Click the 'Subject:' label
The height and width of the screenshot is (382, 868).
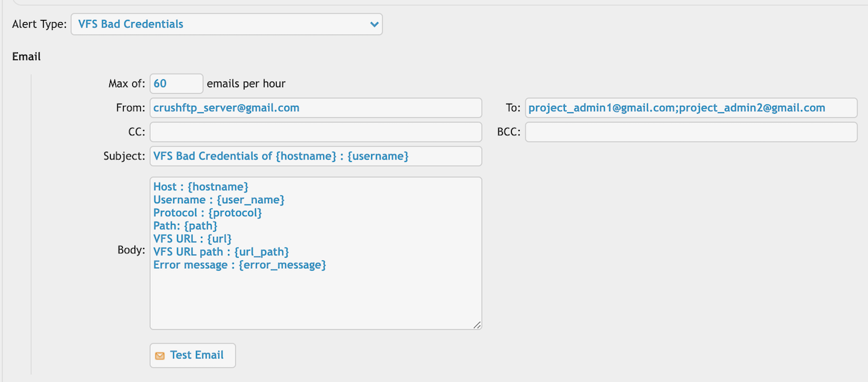[124, 156]
